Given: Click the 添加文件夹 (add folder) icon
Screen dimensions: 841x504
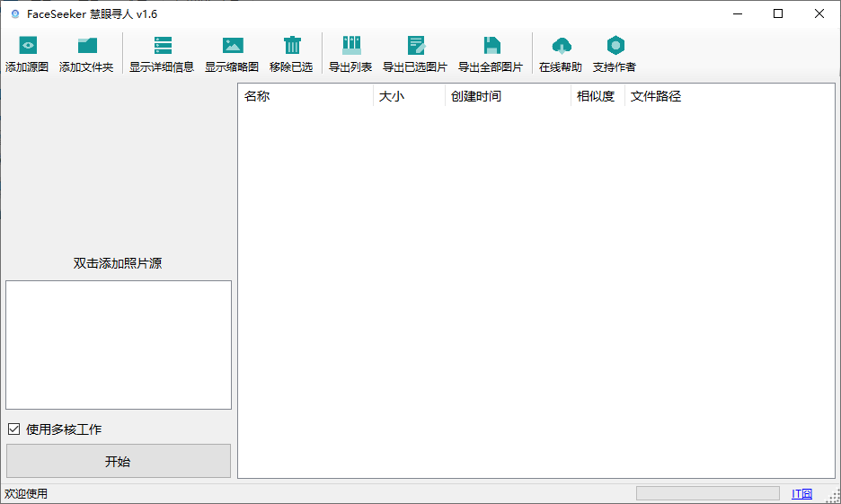Looking at the screenshot, I should pyautogui.click(x=86, y=46).
